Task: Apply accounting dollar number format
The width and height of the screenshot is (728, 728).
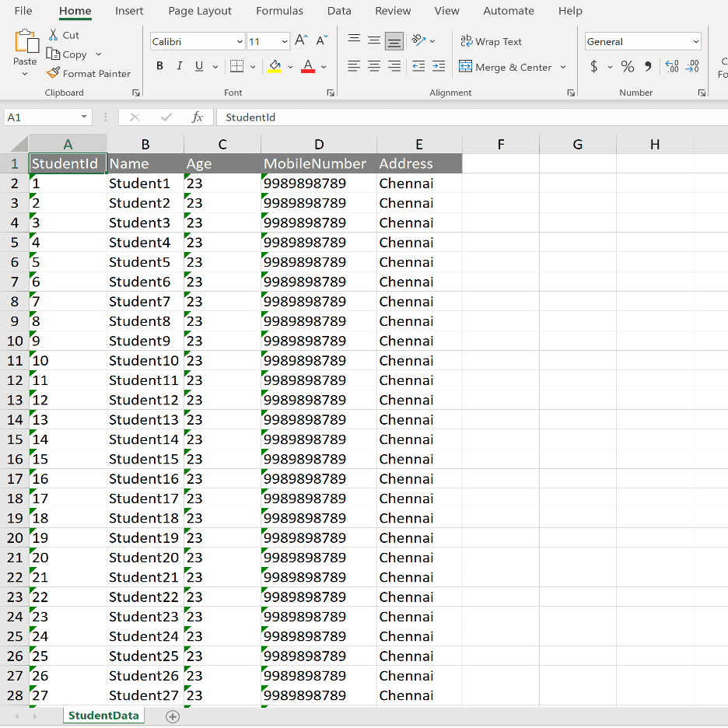Action: point(593,66)
